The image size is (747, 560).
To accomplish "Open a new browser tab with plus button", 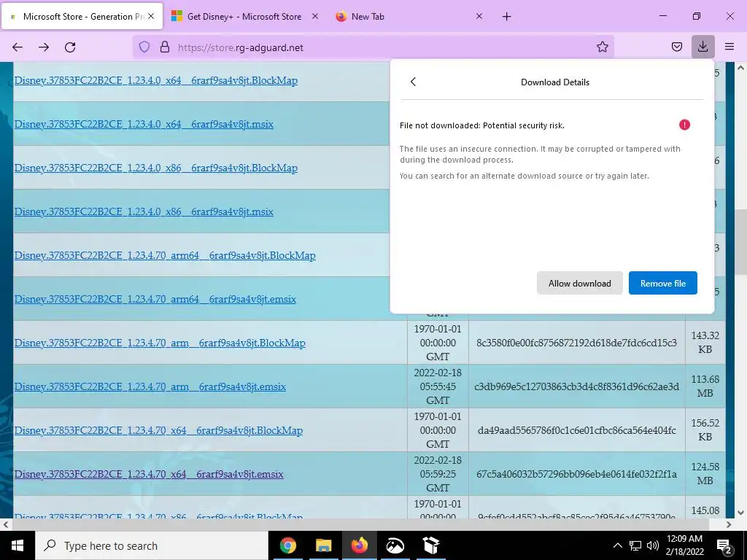I will [506, 17].
